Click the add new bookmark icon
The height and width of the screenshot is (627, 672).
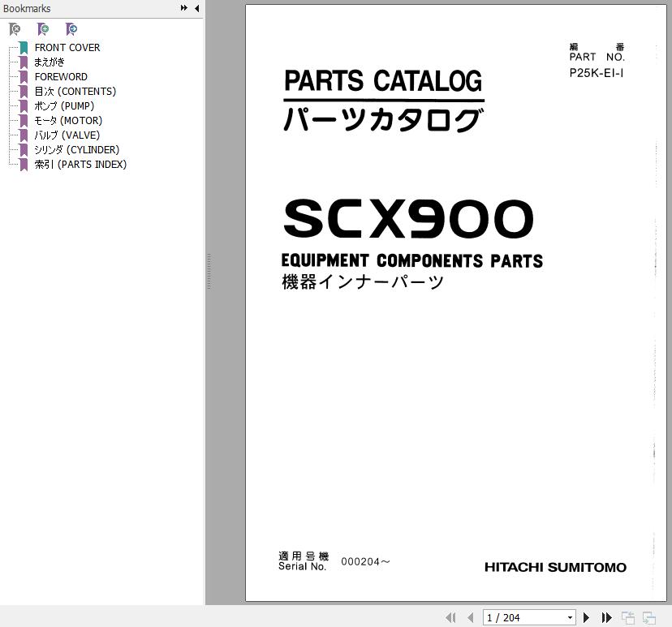[x=43, y=29]
